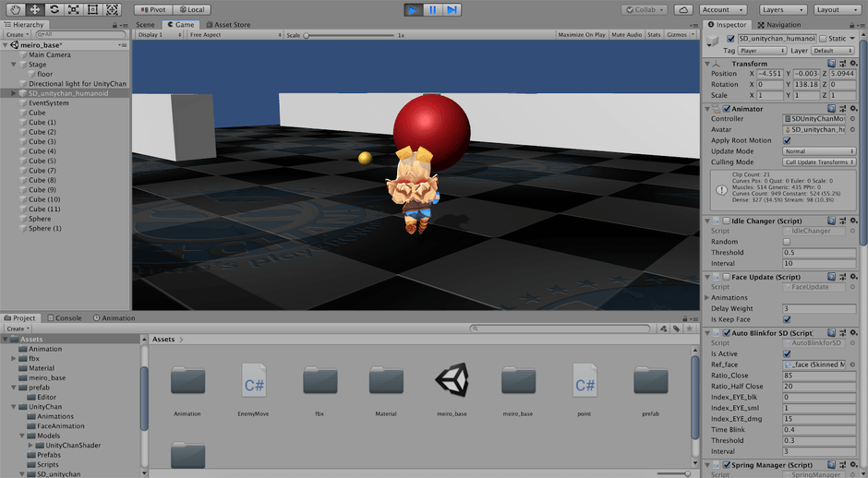Toggle the Is Active checkbox
The height and width of the screenshot is (478, 868).
[x=787, y=353]
